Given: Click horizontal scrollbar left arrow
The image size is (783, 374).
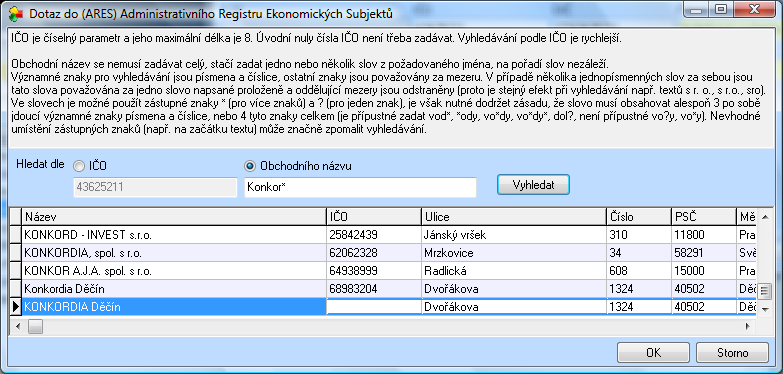Looking at the screenshot, I should (x=18, y=327).
